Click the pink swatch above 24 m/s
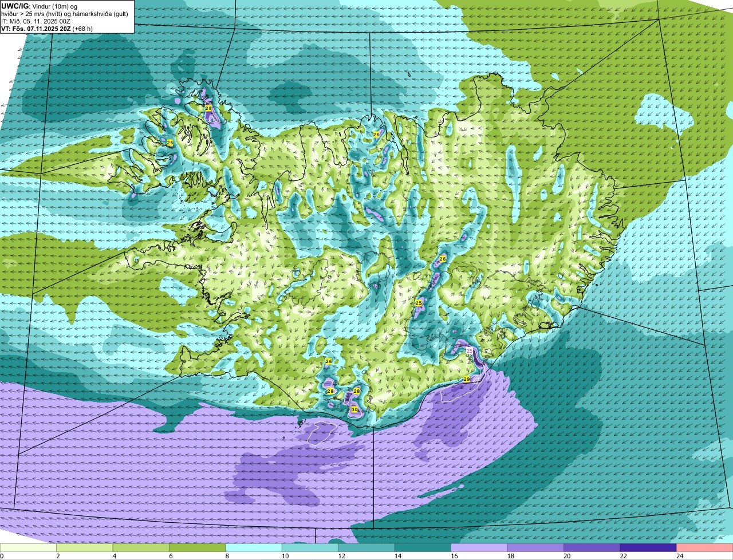 pyautogui.click(x=705, y=548)
